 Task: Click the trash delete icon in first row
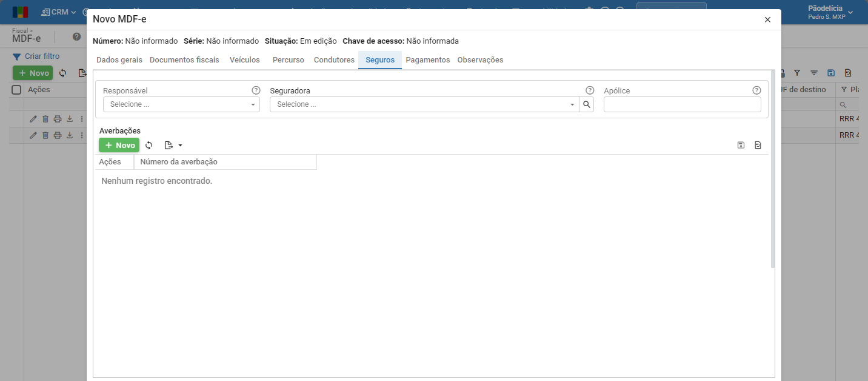pos(45,119)
